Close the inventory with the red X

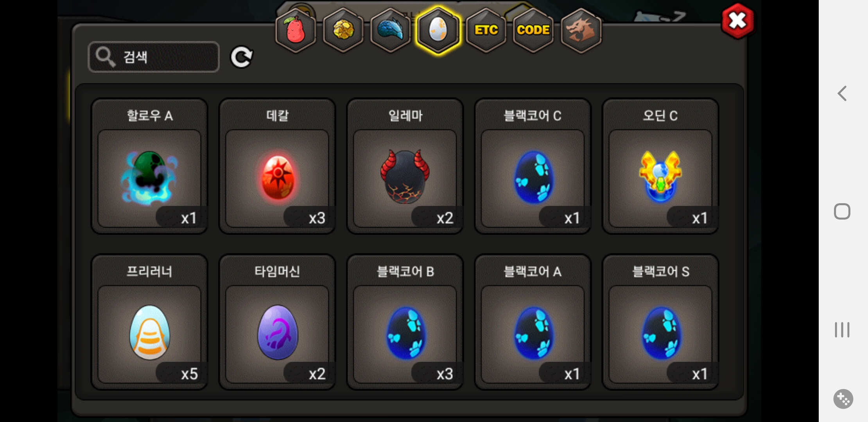738,21
